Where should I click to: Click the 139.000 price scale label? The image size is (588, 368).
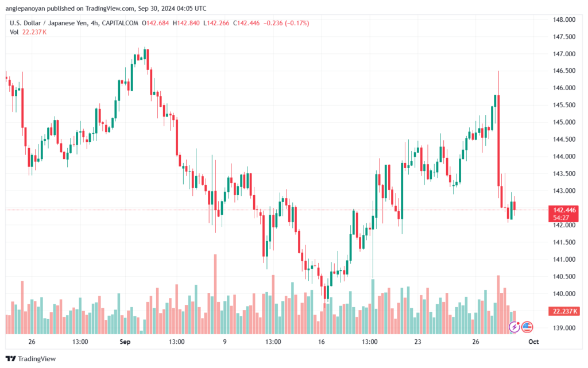(x=564, y=328)
